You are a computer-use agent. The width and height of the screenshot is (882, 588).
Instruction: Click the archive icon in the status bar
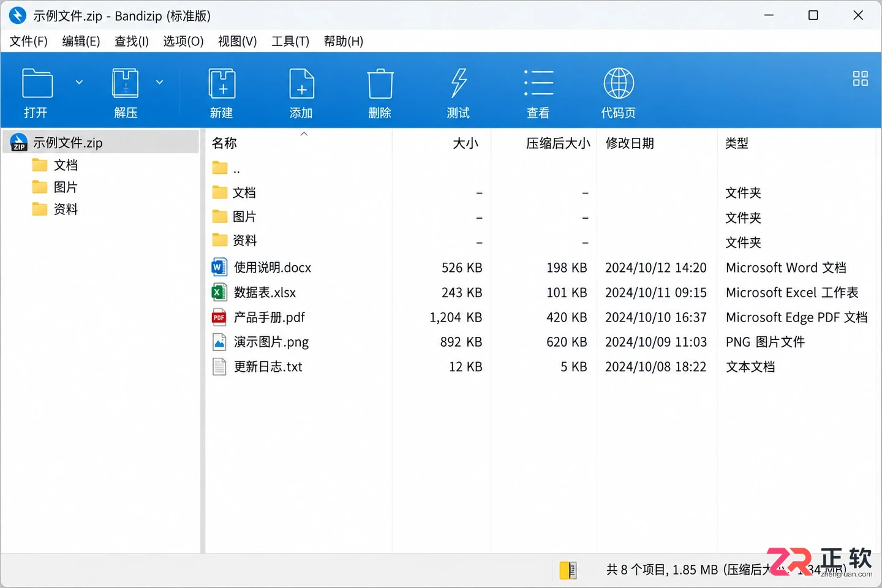pyautogui.click(x=568, y=570)
